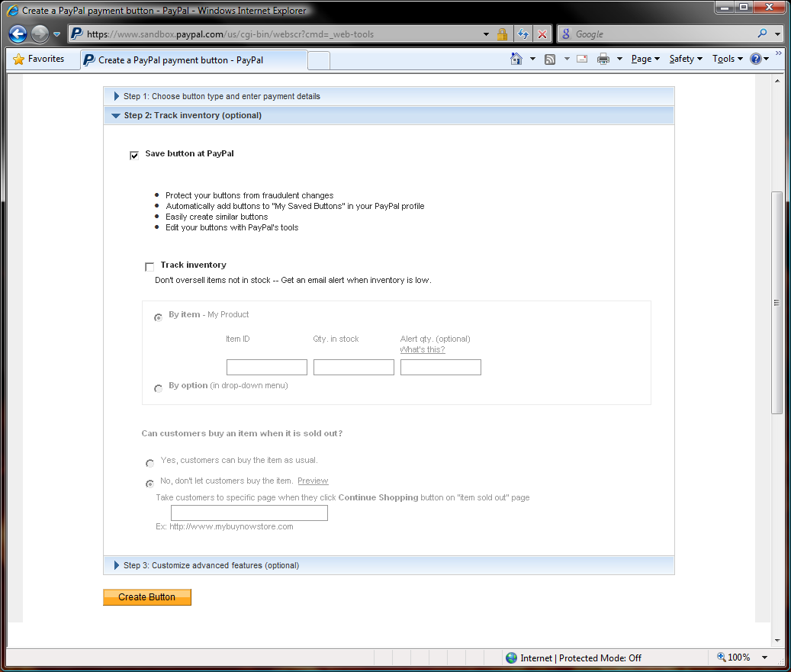Screen dimensions: 791x672
Task: Click the Read Mail icon
Action: (x=582, y=59)
